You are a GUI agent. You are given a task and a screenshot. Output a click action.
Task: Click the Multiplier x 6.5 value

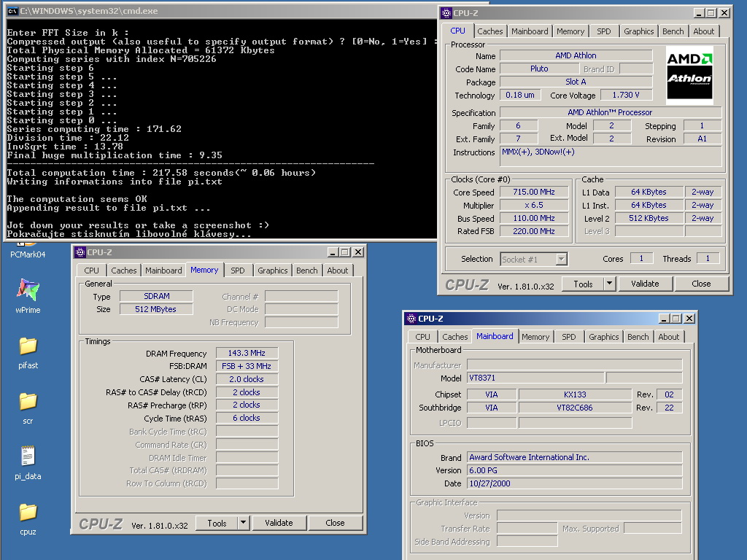534,205
